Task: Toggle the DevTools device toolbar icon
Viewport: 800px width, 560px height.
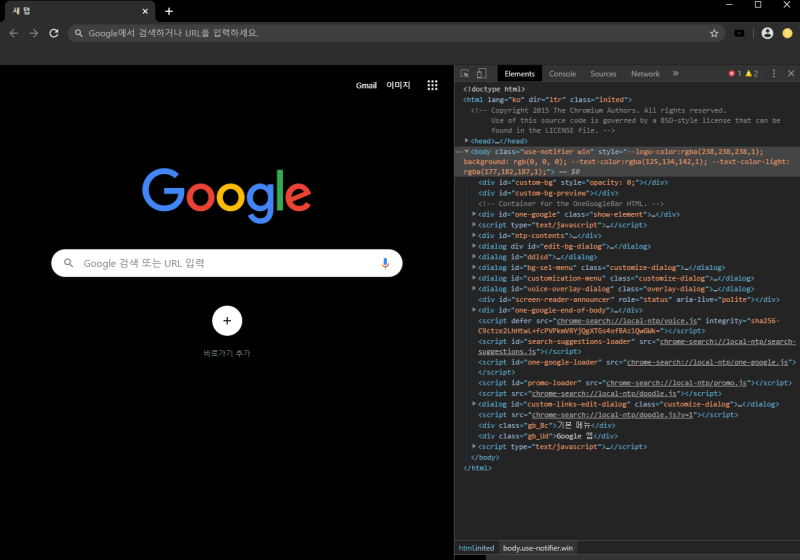Action: pyautogui.click(x=481, y=73)
